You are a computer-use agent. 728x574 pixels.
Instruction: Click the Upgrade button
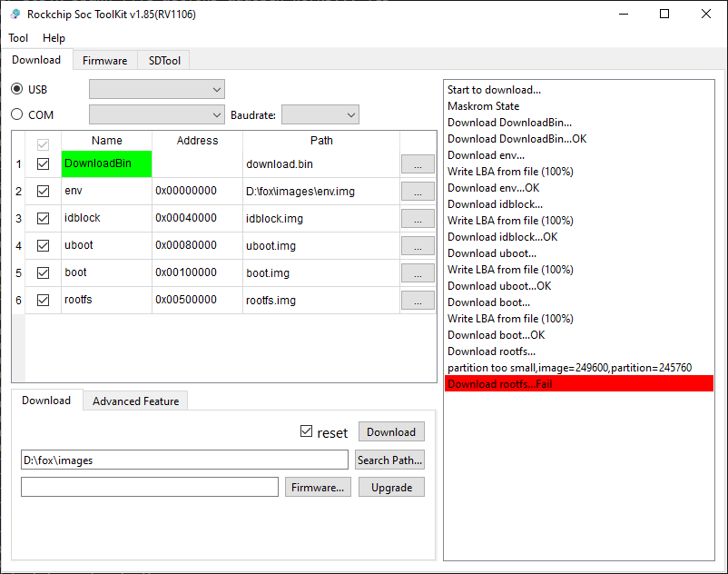(x=391, y=488)
